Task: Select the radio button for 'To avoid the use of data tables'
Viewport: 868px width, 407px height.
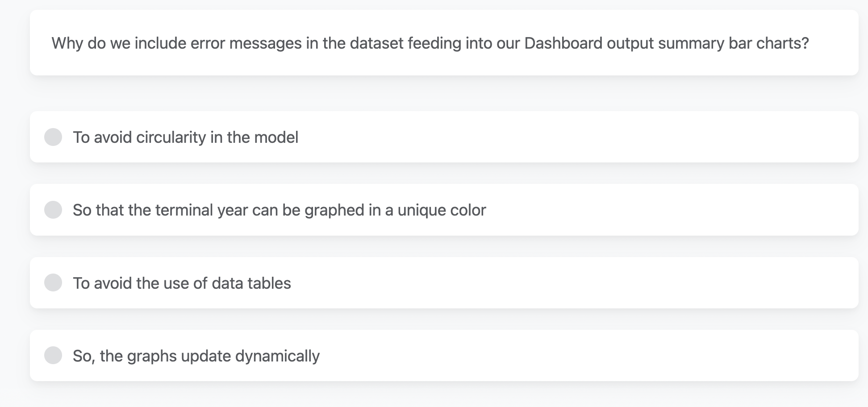Action: [x=54, y=282]
